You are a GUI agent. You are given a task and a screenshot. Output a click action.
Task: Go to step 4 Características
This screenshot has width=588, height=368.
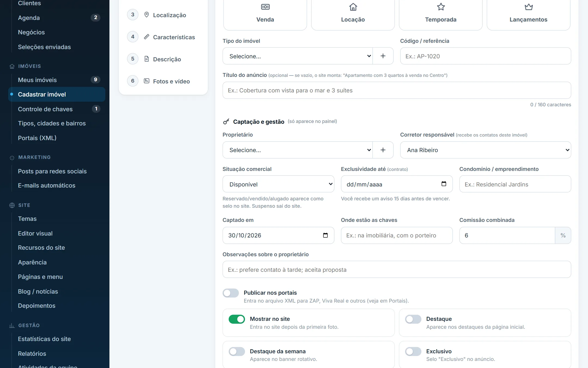tap(163, 37)
